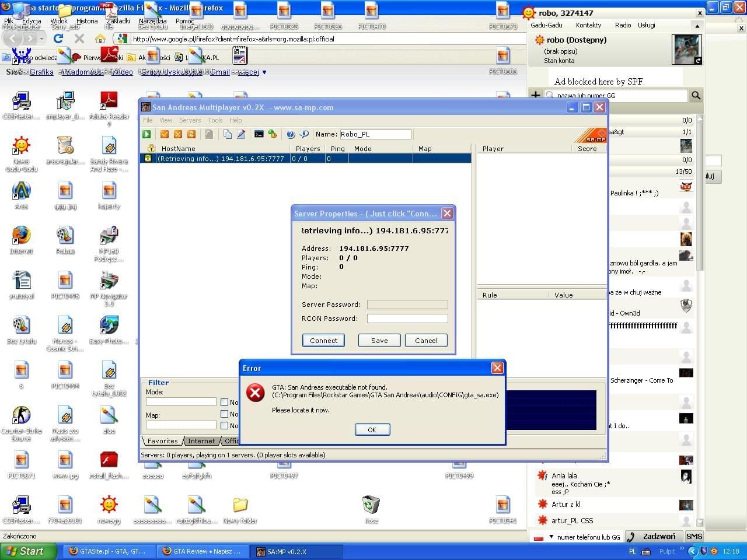Click the Firefox address bar
This screenshot has width=747, height=560.
pyautogui.click(x=327, y=39)
